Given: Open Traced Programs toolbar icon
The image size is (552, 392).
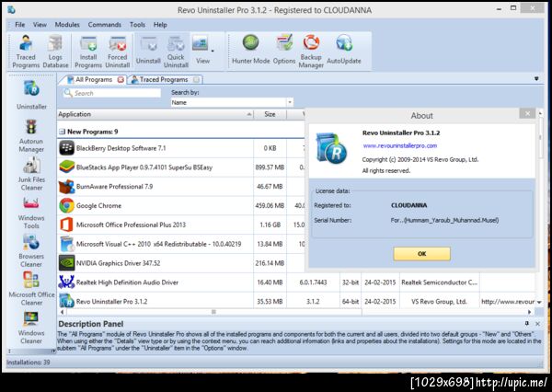Looking at the screenshot, I should click(26, 52).
